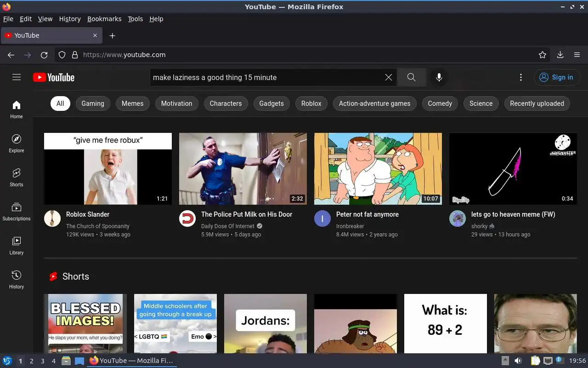This screenshot has height=368, width=588.
Task: Open a new tab with the plus icon
Action: [x=112, y=35]
